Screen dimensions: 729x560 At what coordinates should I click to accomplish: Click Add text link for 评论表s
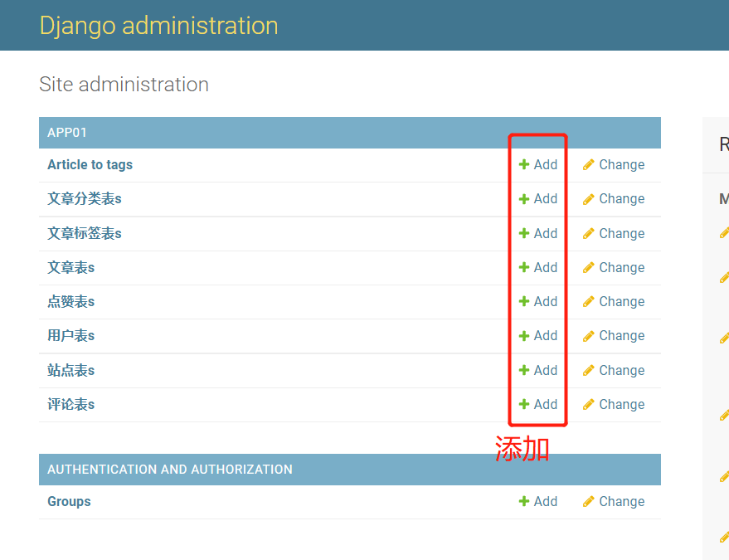click(546, 404)
